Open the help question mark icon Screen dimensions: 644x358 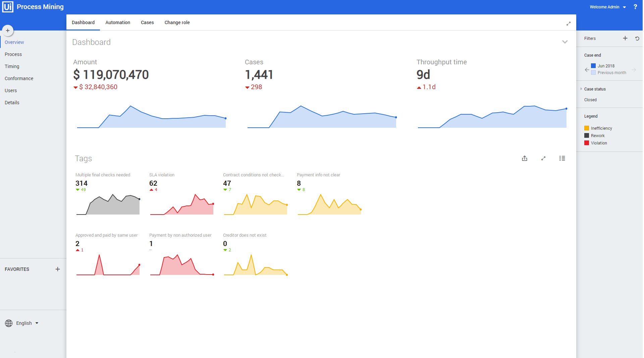(635, 7)
